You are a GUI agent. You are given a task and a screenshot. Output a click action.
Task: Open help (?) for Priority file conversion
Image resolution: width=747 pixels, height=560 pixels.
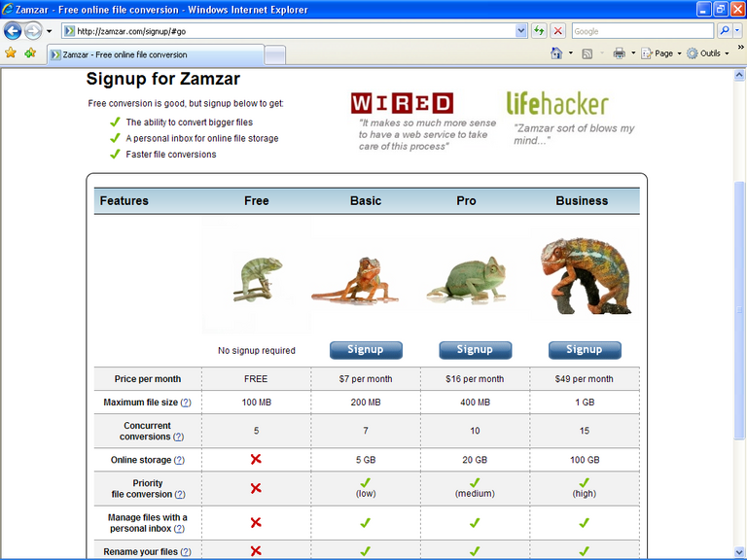click(180, 494)
